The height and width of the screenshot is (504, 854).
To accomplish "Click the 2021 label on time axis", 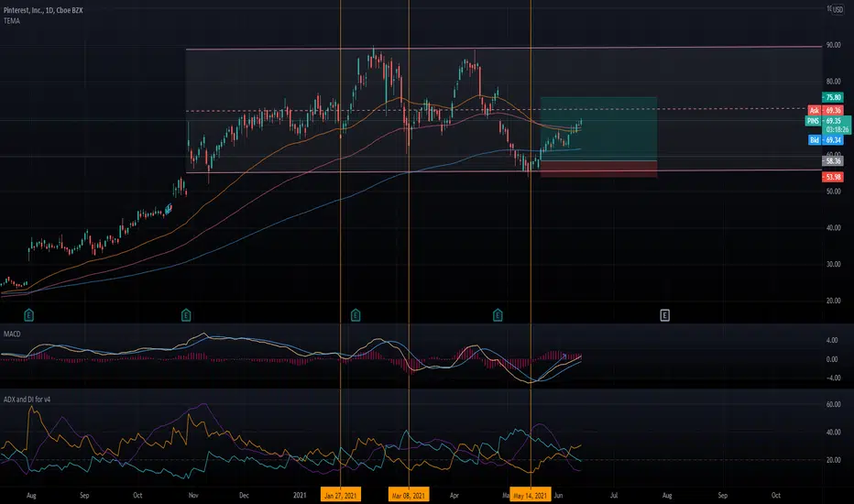I will (300, 495).
